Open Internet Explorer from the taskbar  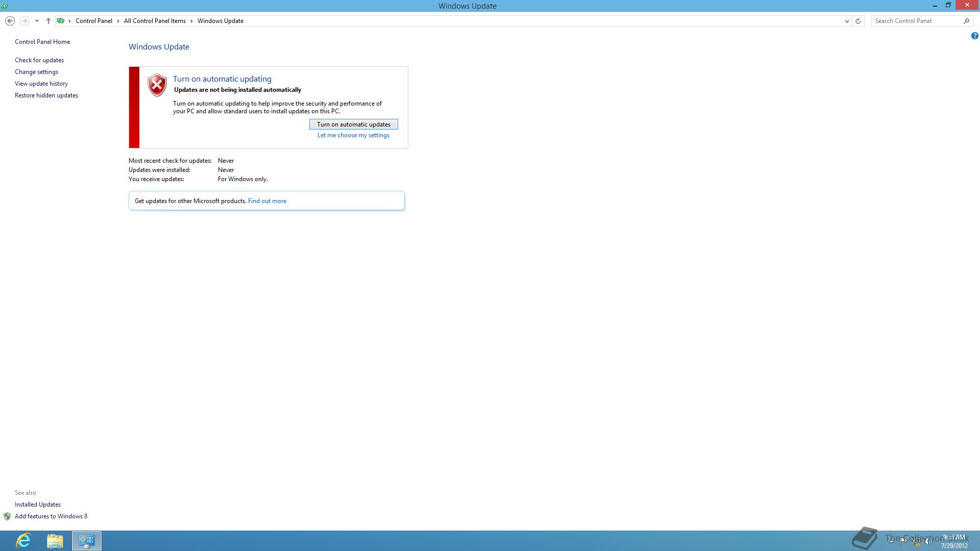(23, 540)
